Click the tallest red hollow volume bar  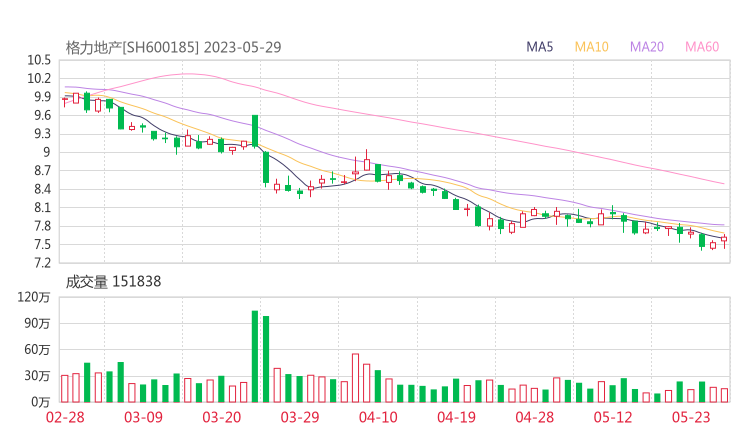355,378
